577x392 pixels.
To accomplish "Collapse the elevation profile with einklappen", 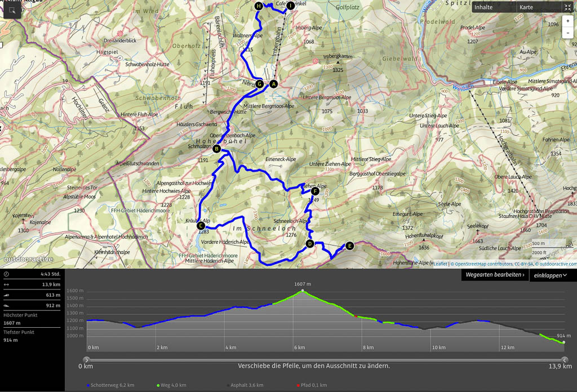I will (552, 275).
